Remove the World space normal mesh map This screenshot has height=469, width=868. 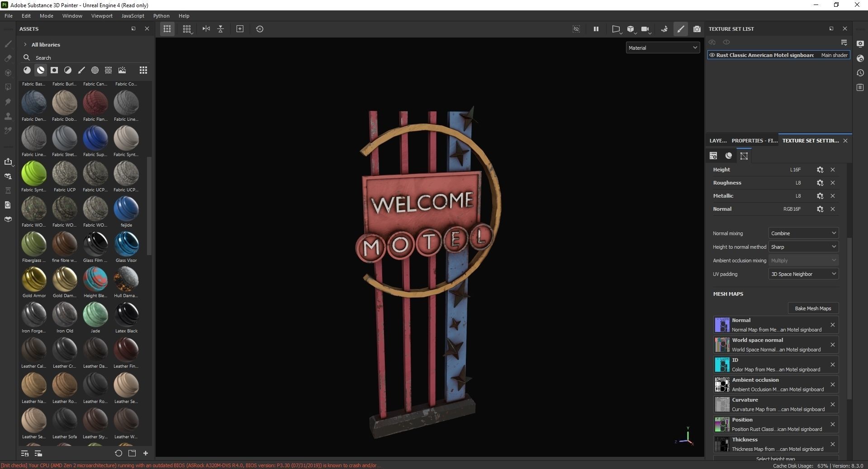[833, 345]
